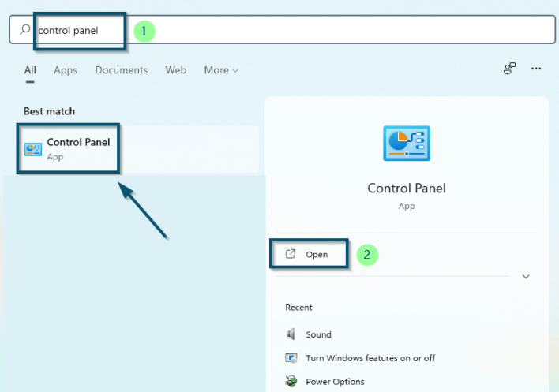
Task: Switch to the Apps filter tab
Action: point(66,70)
